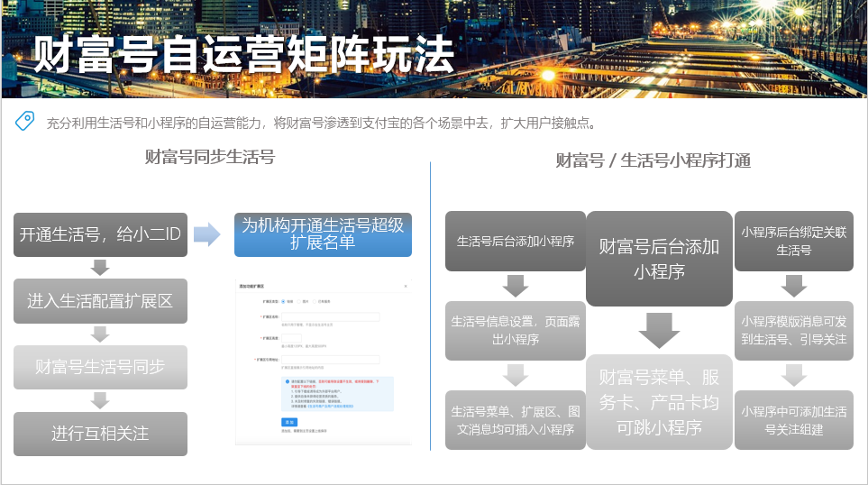
Task: Select the 生活号菜单、扩展区、图文消息均可插入小程序 box
Action: click(515, 420)
